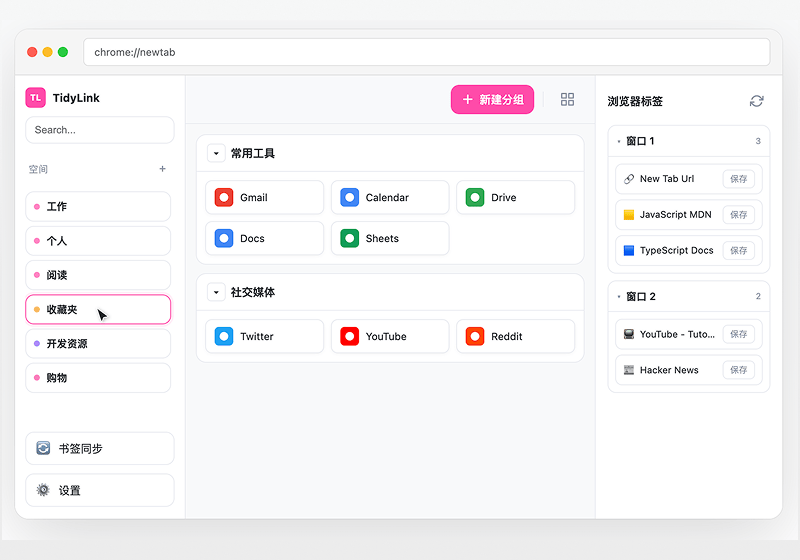Open 设置 settings
800x560 pixels.
coord(100,490)
